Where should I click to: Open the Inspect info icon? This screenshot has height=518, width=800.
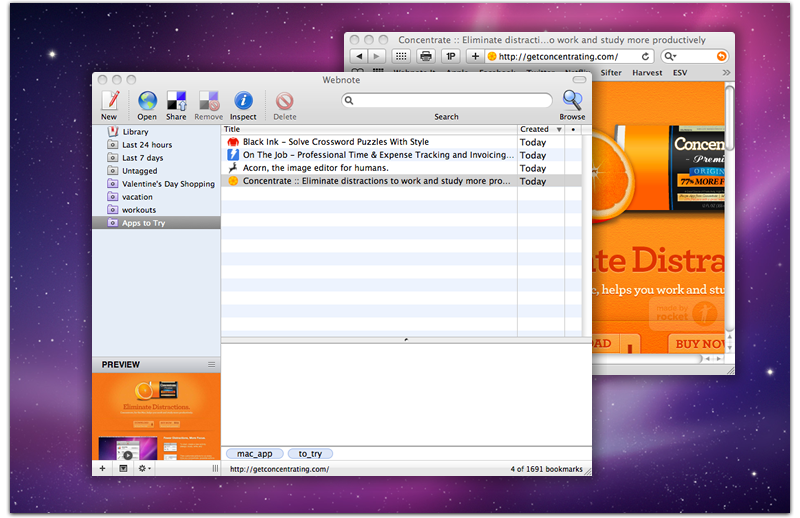tap(243, 101)
